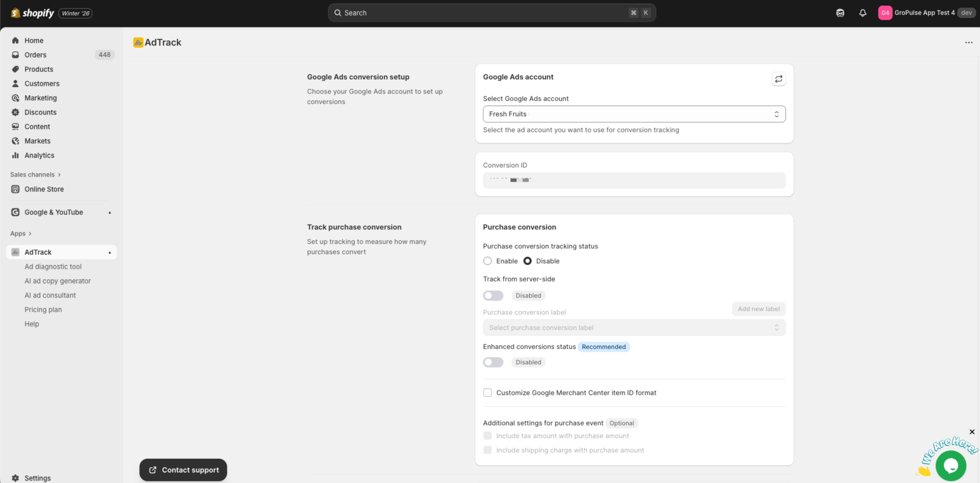Dismiss the We Are Here chat prompt
This screenshot has width=980, height=483.
pos(972,432)
